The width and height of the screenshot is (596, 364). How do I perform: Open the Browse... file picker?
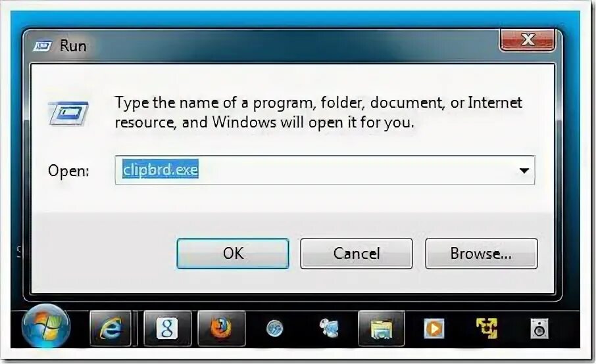coord(482,254)
